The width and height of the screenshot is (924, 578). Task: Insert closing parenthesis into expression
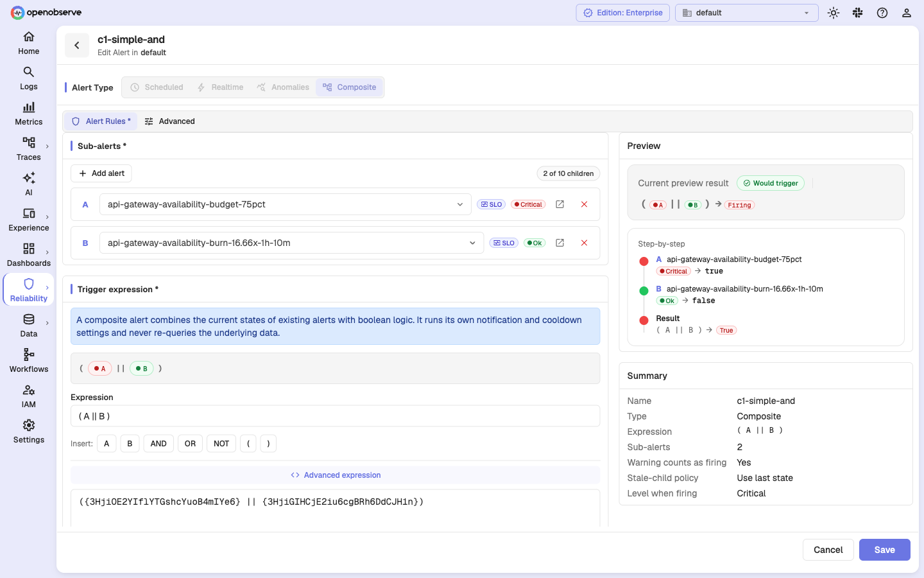coord(268,444)
